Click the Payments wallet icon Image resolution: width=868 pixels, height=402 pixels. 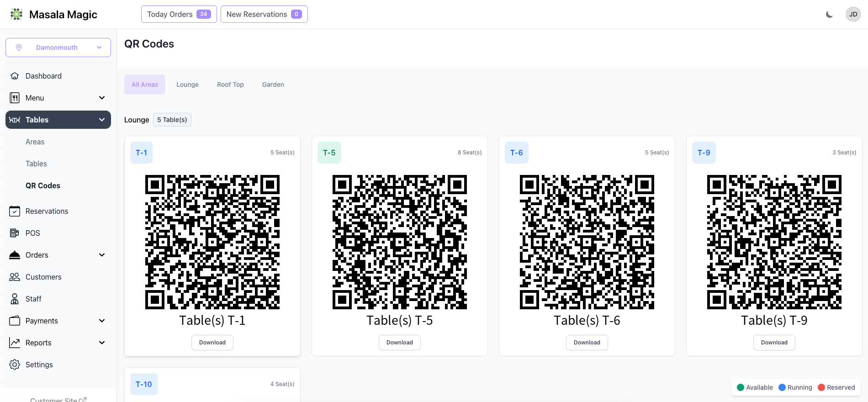click(x=15, y=321)
